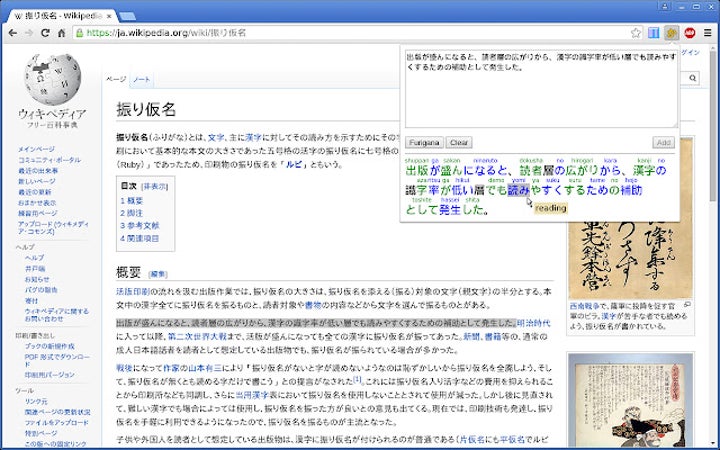Switch to the ノート tab
The image size is (720, 450).
click(142, 79)
